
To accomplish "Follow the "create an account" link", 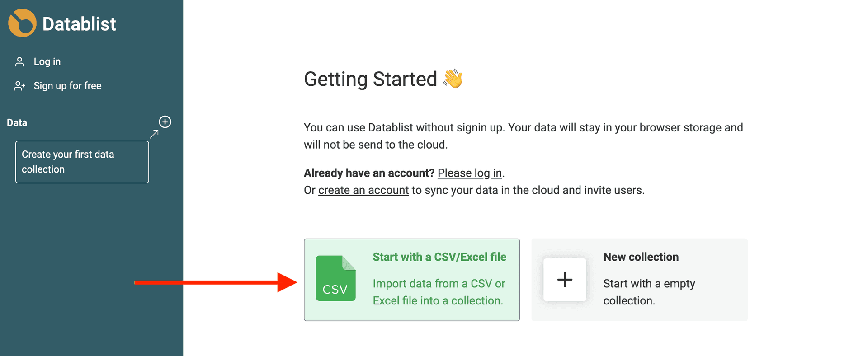I will [x=363, y=190].
